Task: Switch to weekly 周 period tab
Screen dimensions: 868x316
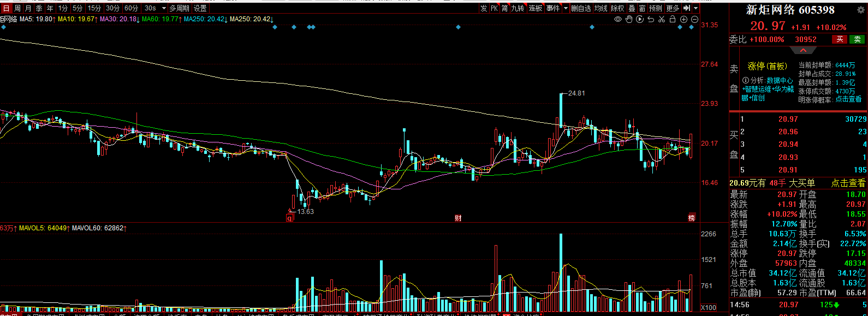Action: coord(17,8)
